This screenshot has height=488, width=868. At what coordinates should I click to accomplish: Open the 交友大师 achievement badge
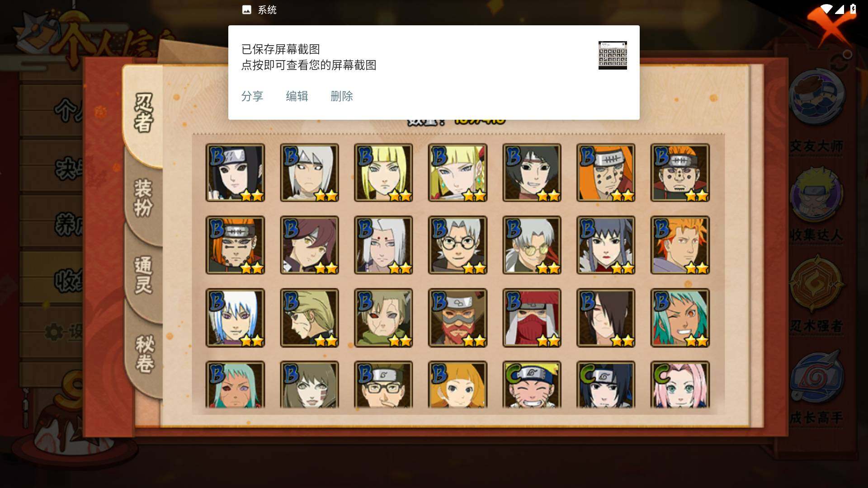click(816, 113)
